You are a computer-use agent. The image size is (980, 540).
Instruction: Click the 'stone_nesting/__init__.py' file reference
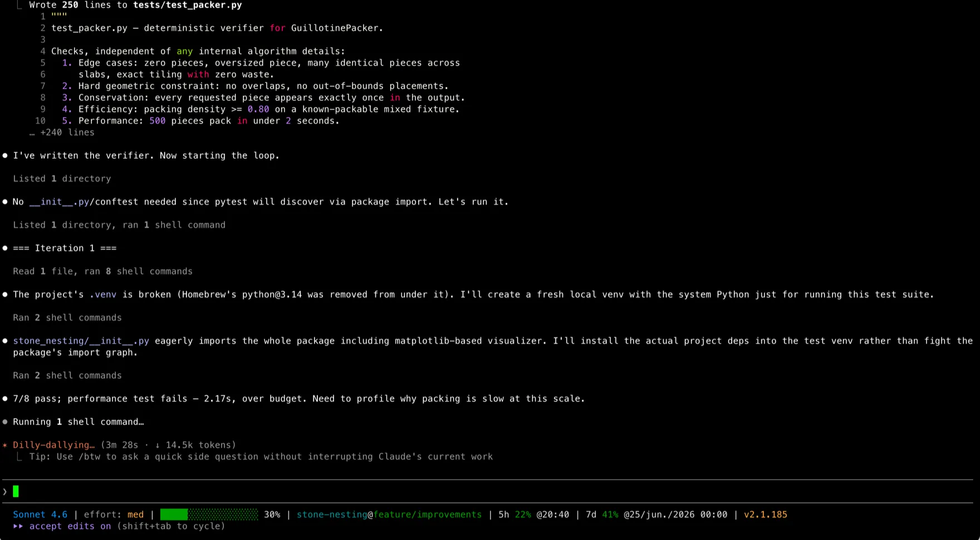pos(81,341)
